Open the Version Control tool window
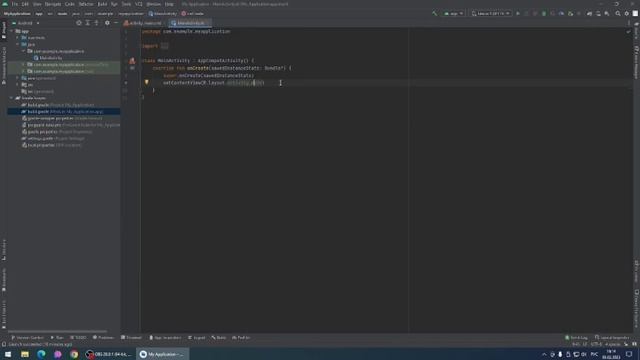The height and width of the screenshot is (360, 640). (x=27, y=338)
